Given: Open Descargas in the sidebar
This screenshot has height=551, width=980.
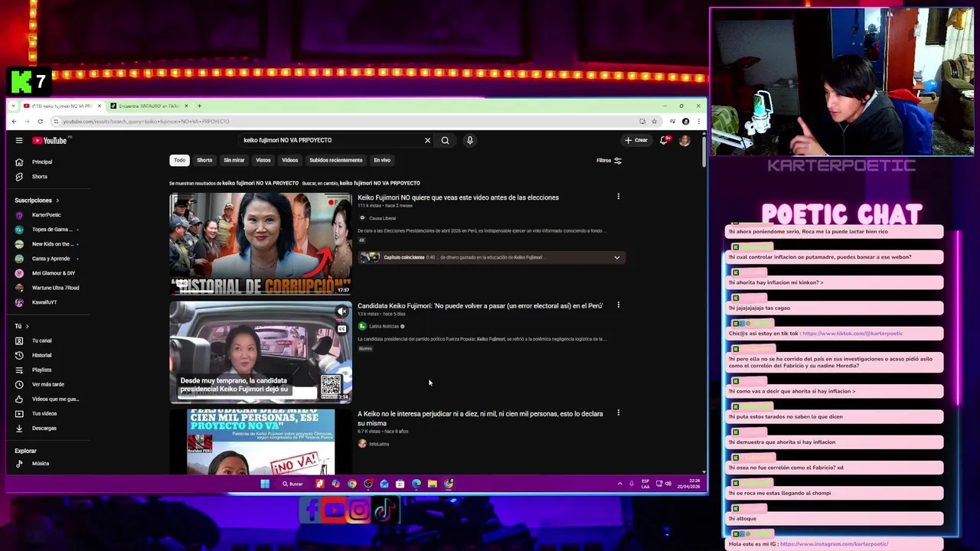Looking at the screenshot, I should pyautogui.click(x=46, y=428).
